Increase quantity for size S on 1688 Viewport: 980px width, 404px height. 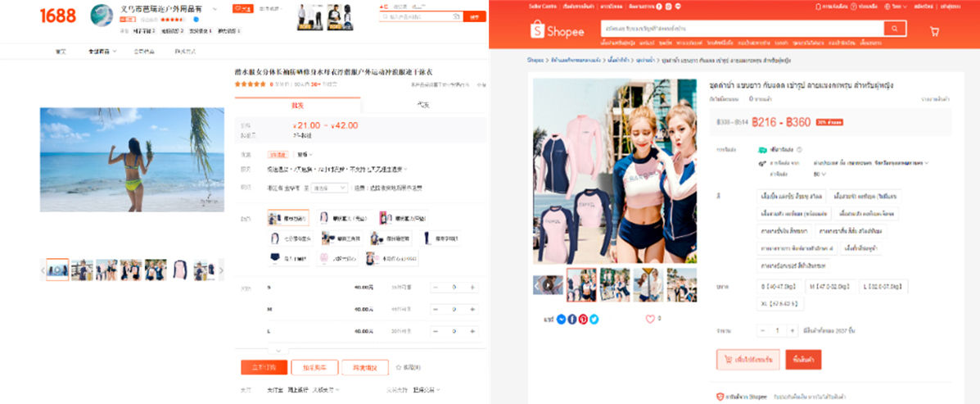[x=472, y=288]
